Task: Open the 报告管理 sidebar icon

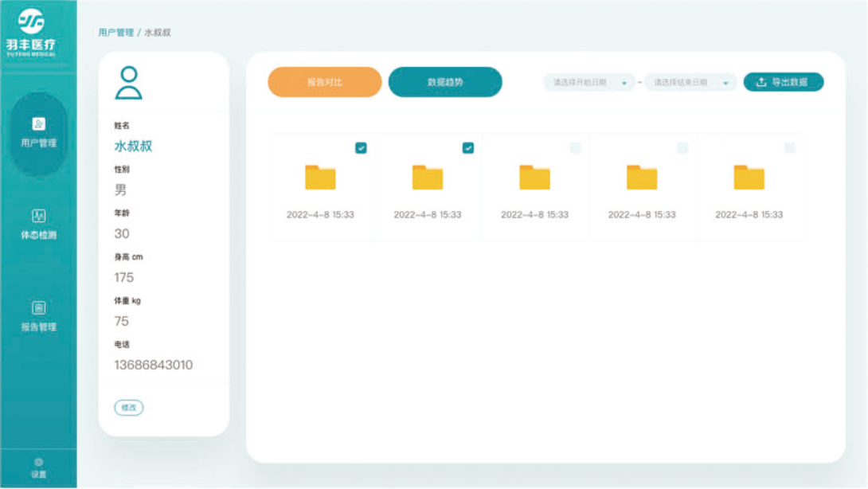Action: 38,308
